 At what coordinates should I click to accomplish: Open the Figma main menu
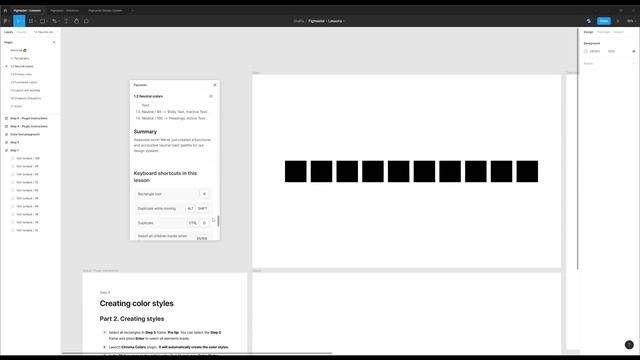point(6,21)
